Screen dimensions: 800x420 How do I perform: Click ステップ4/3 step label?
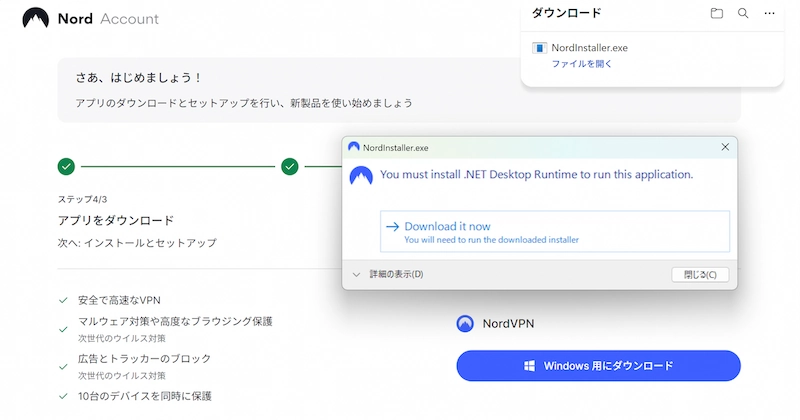[x=82, y=199]
